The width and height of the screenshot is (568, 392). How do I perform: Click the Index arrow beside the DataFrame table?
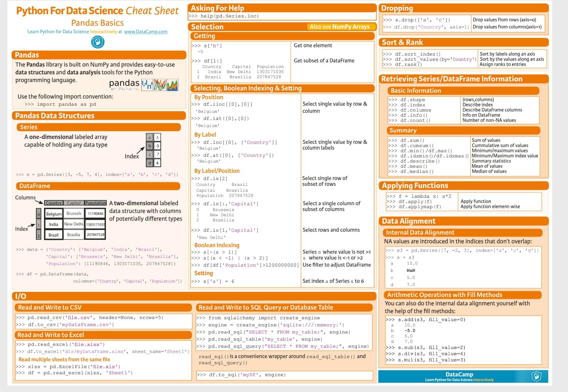[x=31, y=225]
